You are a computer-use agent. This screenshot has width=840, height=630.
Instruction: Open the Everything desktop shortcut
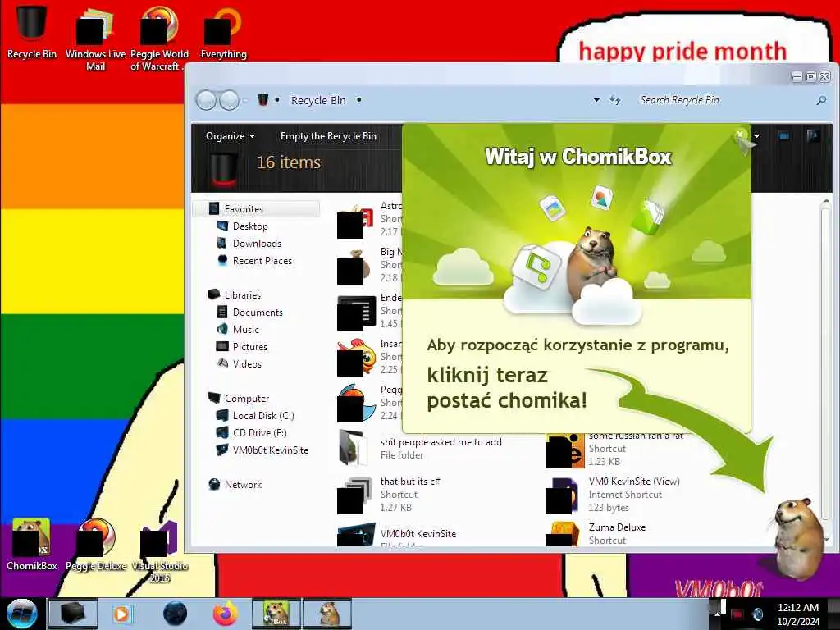[x=223, y=32]
